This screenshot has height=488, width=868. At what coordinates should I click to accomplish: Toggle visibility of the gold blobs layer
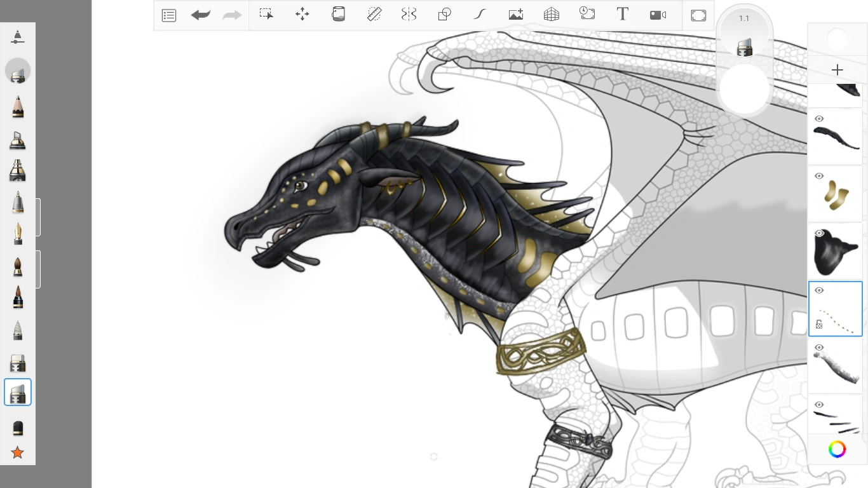[x=819, y=176]
